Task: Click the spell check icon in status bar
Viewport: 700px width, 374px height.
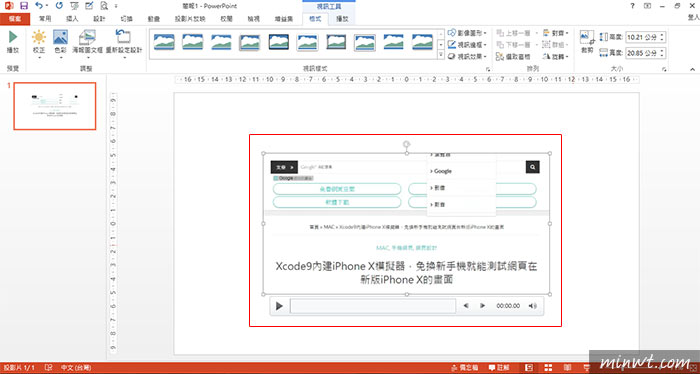Action: pos(48,368)
